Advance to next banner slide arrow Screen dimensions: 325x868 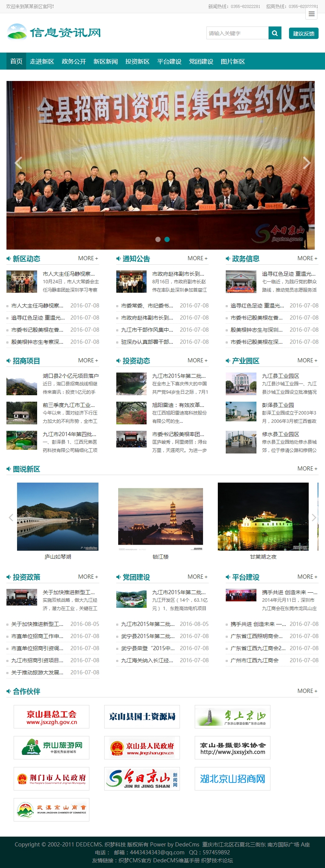306,163
